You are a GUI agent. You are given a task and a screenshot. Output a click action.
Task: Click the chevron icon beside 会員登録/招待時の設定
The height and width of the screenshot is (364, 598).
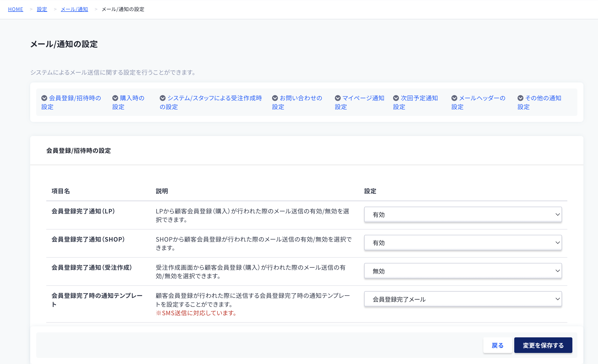click(44, 98)
